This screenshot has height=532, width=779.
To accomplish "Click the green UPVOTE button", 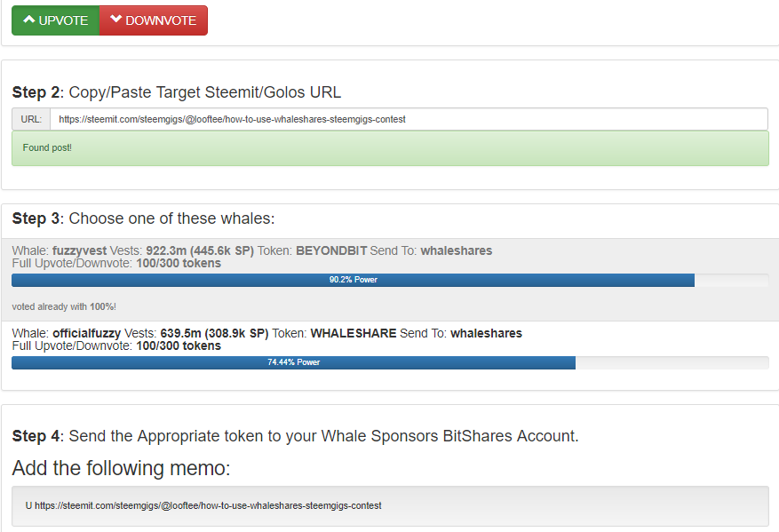I will click(55, 20).
